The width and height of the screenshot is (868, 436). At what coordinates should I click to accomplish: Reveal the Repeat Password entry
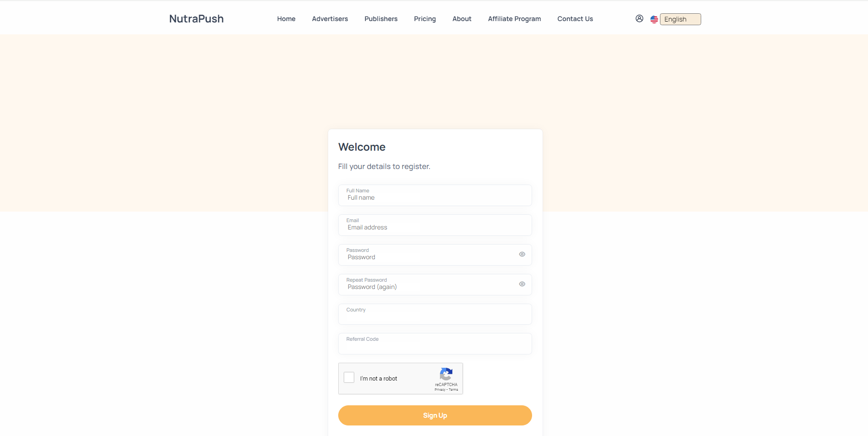pyautogui.click(x=522, y=284)
